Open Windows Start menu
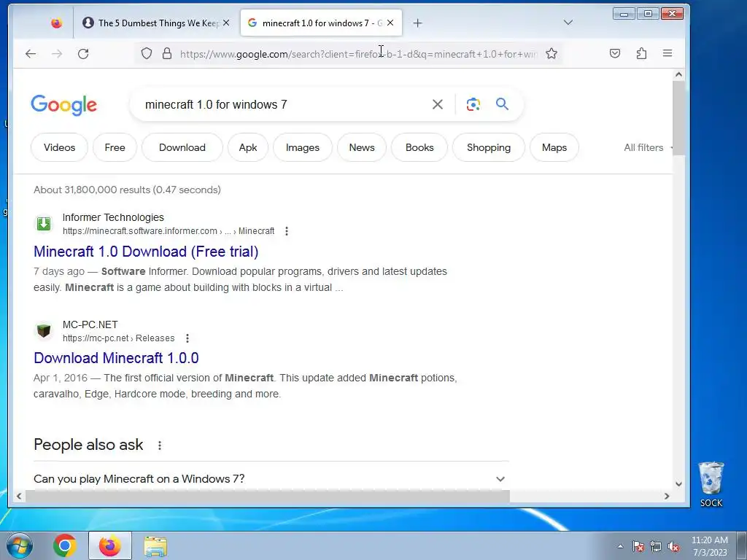The width and height of the screenshot is (747, 560). click(x=20, y=545)
